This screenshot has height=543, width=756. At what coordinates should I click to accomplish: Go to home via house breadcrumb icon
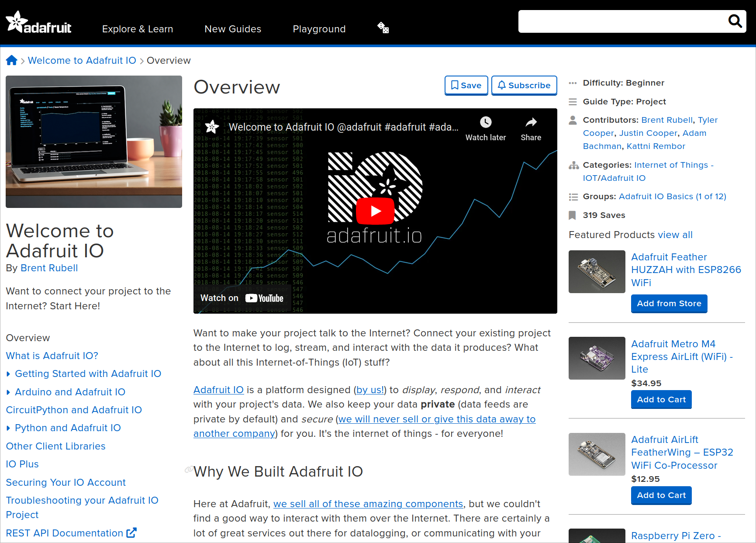[x=12, y=60]
